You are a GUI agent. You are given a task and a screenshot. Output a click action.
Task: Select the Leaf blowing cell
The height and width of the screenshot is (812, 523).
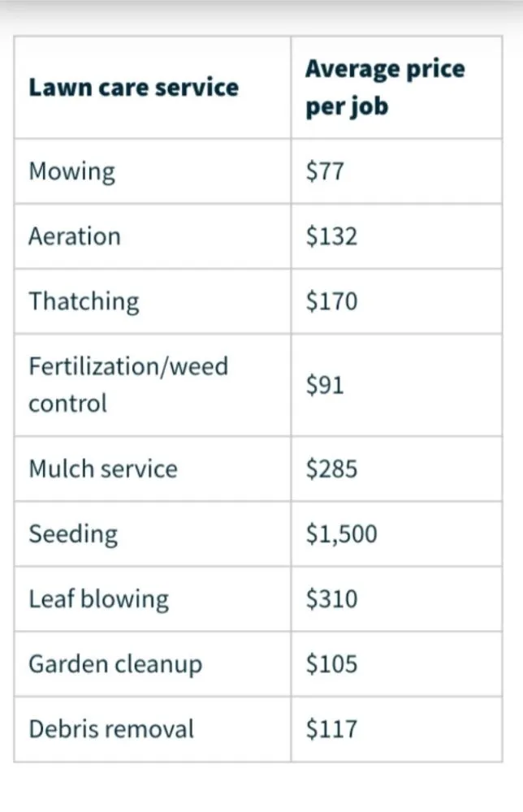[99, 598]
